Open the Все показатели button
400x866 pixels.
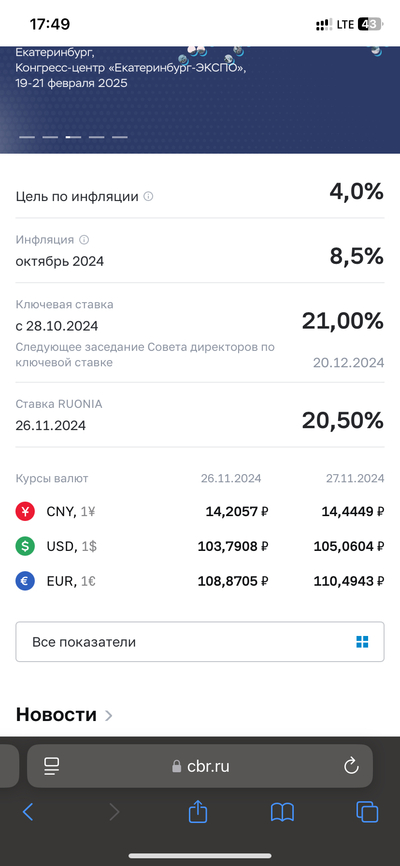[200, 642]
